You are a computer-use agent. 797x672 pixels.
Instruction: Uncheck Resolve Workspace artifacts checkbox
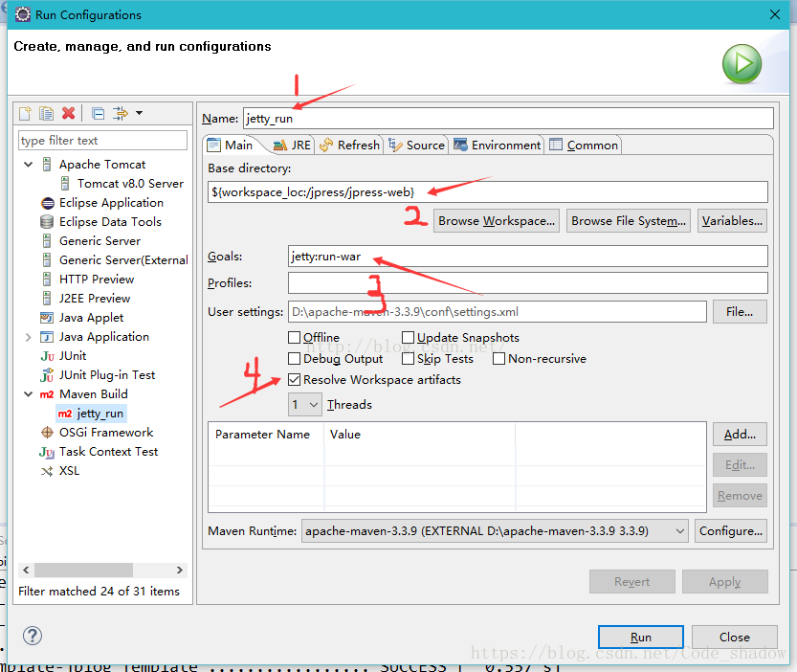295,379
